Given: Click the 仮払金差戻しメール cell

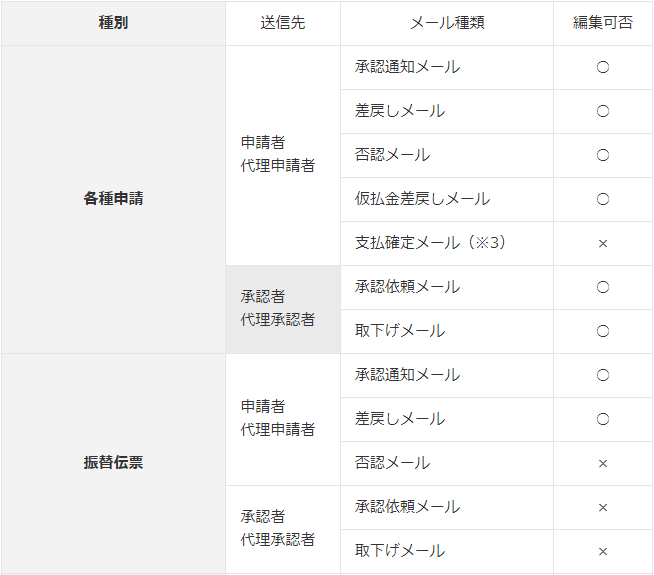Looking at the screenshot, I should (422, 199).
